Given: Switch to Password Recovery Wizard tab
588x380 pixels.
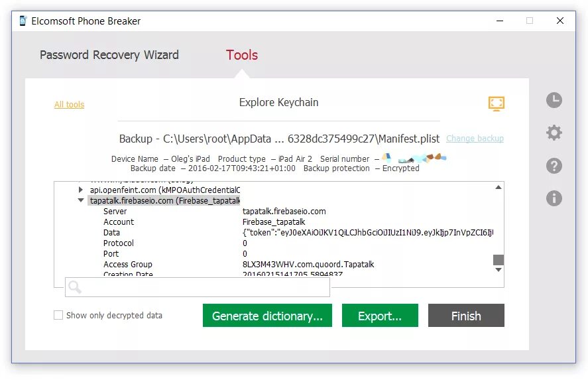Looking at the screenshot, I should pyautogui.click(x=109, y=55).
